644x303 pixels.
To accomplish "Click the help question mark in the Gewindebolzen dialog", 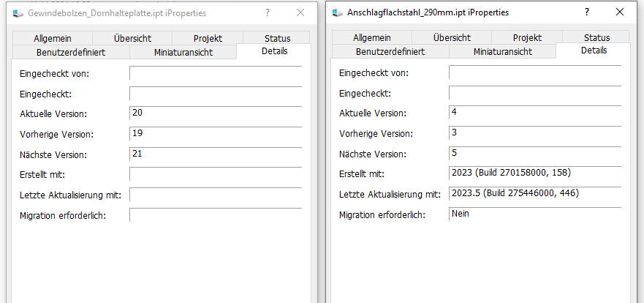I will (268, 12).
